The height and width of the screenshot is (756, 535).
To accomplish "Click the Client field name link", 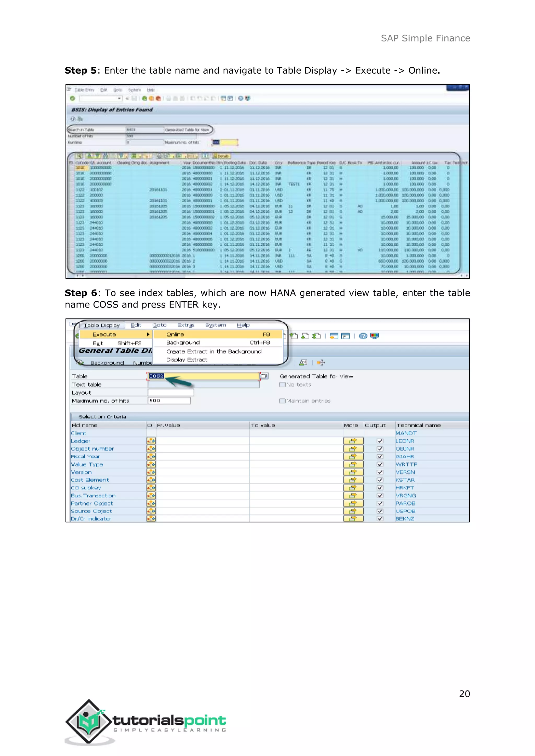I will click(78, 433).
